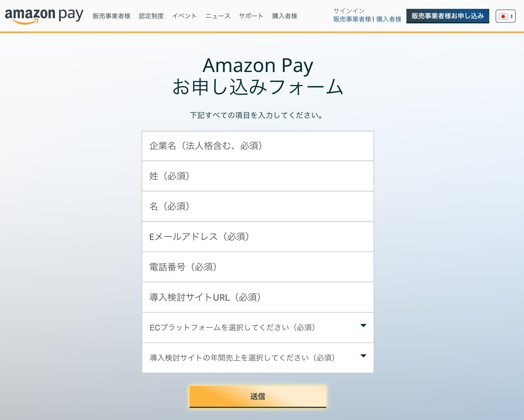Focus the 企業名 company name field

(258, 146)
